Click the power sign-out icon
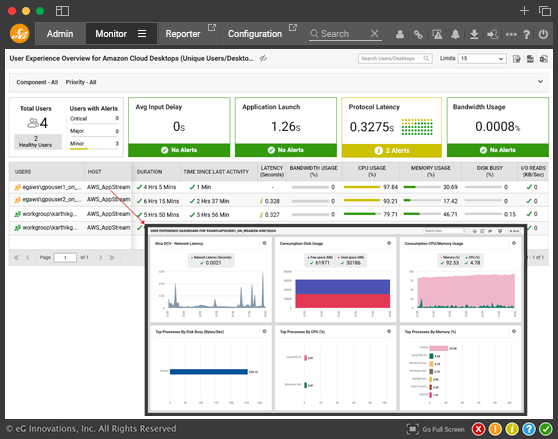The width and height of the screenshot is (558, 439). 543,34
